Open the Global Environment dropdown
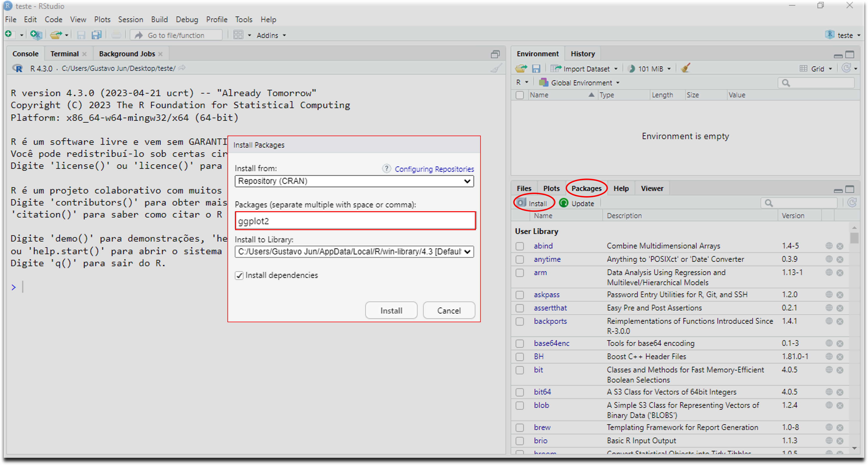This screenshot has height=465, width=868. coord(579,82)
